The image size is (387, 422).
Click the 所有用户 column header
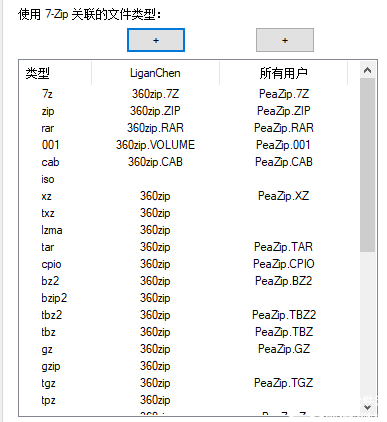pyautogui.click(x=283, y=73)
